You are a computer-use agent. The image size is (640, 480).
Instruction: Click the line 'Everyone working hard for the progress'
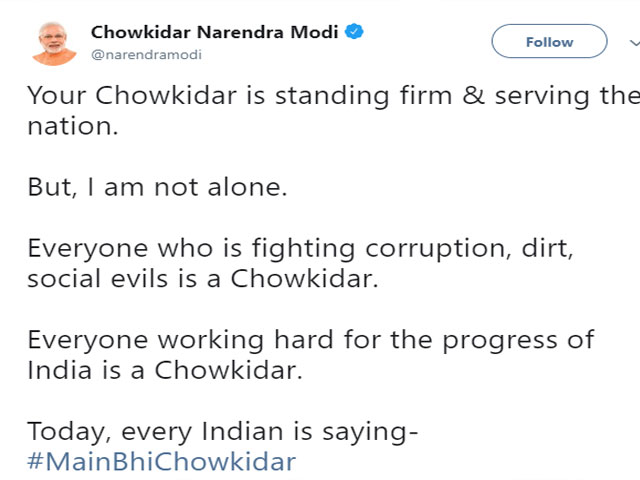(x=292, y=340)
